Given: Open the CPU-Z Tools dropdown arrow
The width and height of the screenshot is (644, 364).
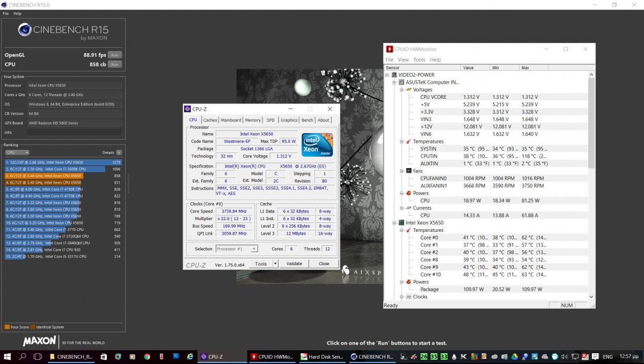Looking at the screenshot, I should pos(275,264).
